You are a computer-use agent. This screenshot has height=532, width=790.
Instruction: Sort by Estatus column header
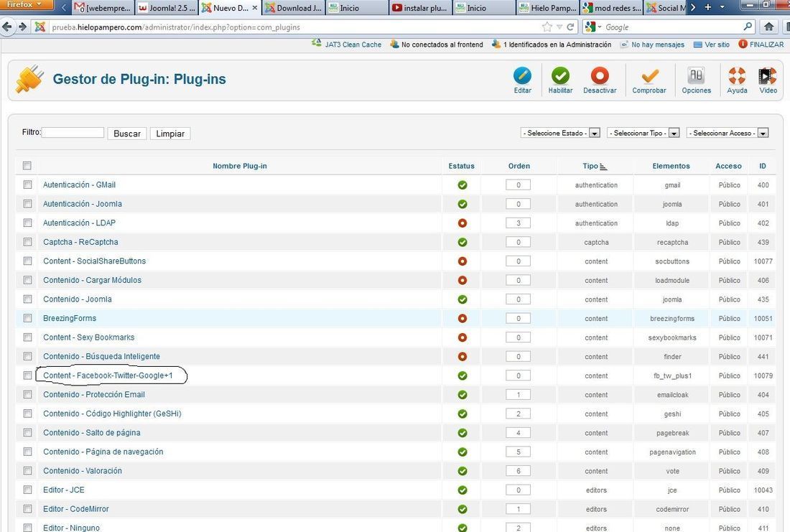coord(462,167)
